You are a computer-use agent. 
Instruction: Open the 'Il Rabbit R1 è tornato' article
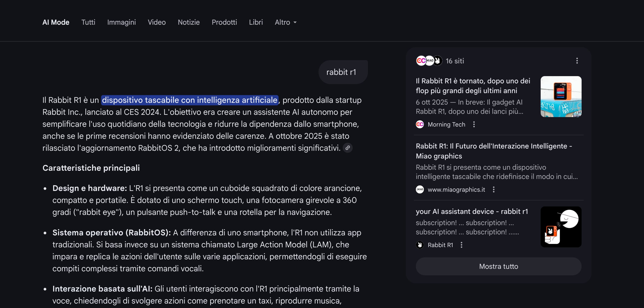[473, 86]
